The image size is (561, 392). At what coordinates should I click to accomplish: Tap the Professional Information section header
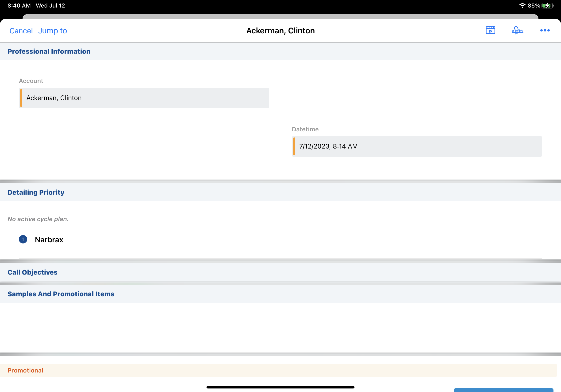pyautogui.click(x=49, y=51)
